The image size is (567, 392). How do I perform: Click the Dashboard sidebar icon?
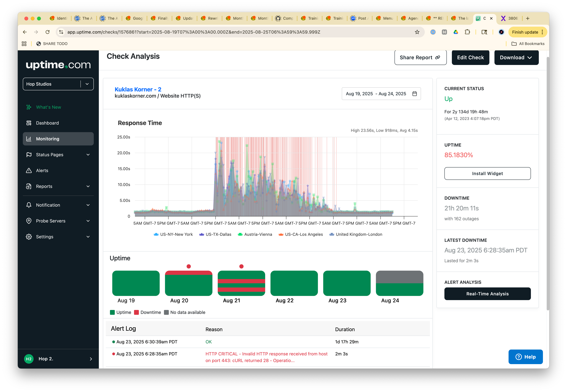point(29,123)
